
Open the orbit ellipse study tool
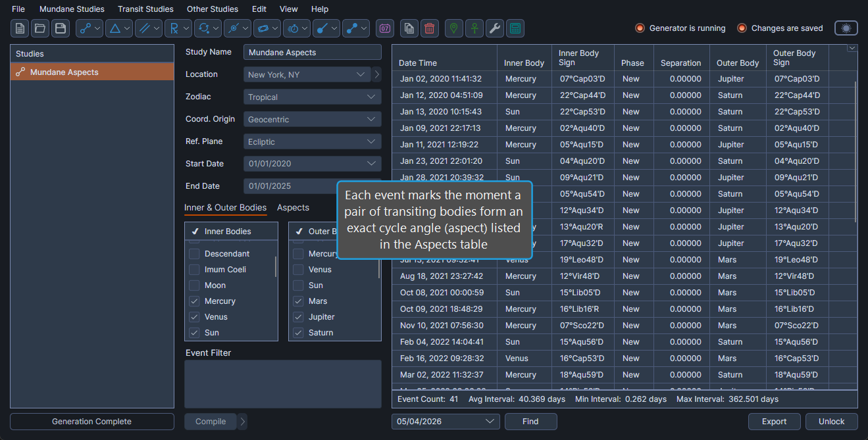click(x=267, y=28)
